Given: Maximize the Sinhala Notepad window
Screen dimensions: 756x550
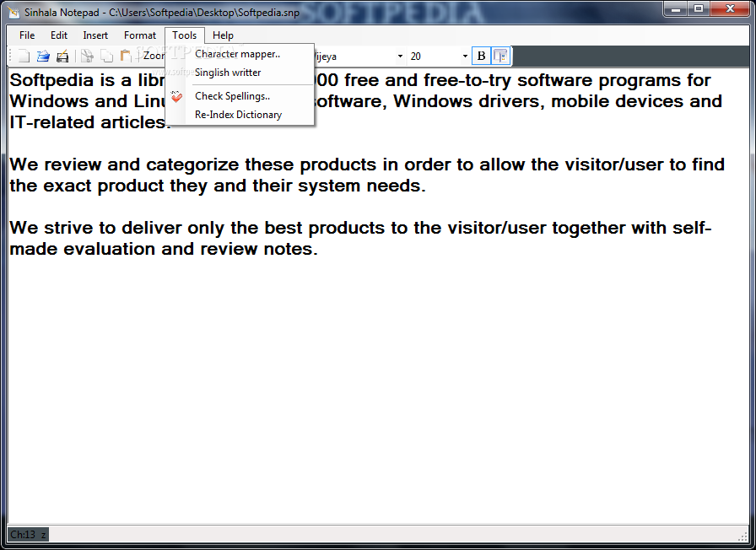Looking at the screenshot, I should click(698, 9).
